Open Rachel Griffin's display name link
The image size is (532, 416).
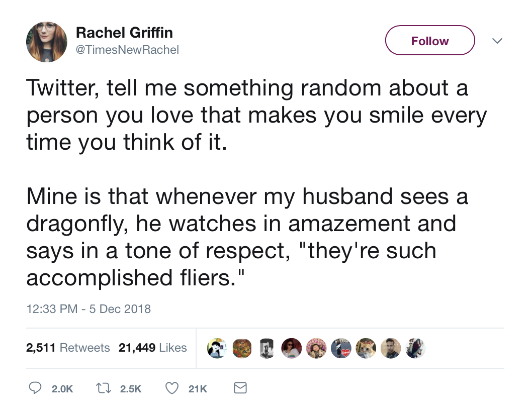124,33
